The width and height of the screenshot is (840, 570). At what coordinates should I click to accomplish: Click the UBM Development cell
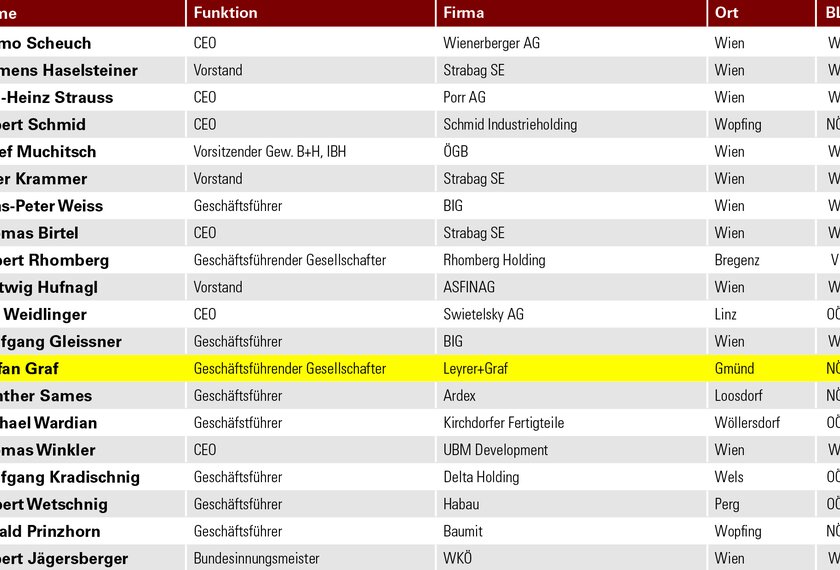pyautogui.click(x=495, y=450)
